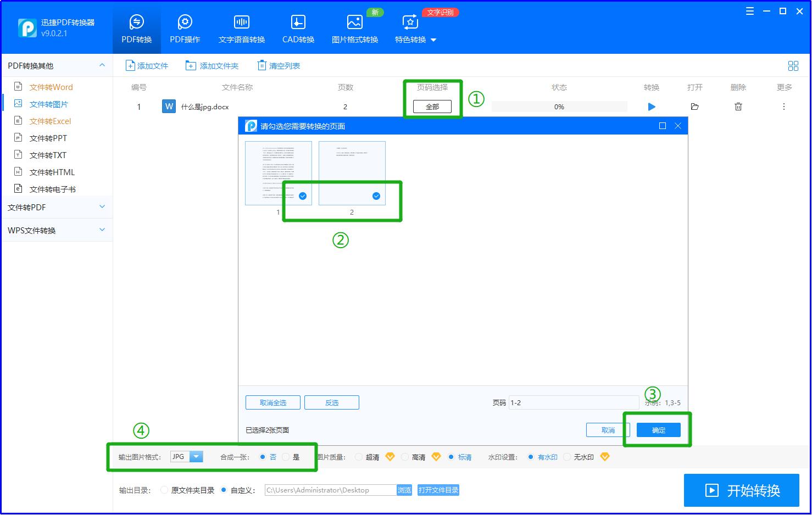The image size is (812, 515).
Task: Click the 取消全选 button
Action: click(x=273, y=402)
